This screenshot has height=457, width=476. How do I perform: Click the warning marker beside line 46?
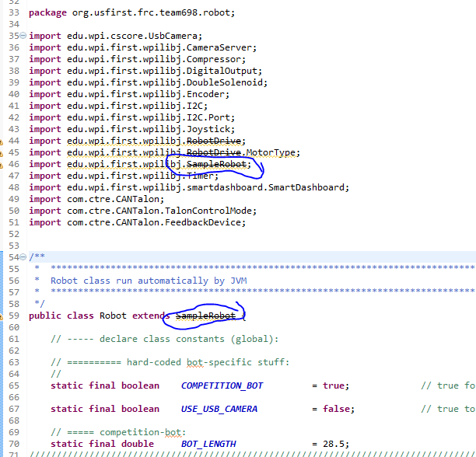[x=2, y=165]
